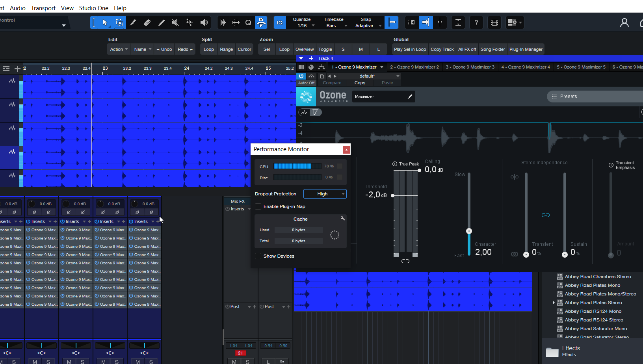Toggle True Peak limiting
This screenshot has height=364, width=643.
click(x=395, y=164)
